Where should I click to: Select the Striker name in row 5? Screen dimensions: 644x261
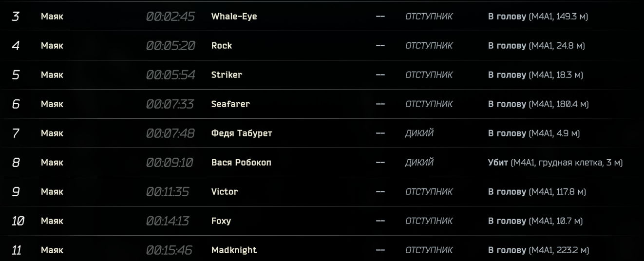pos(227,75)
